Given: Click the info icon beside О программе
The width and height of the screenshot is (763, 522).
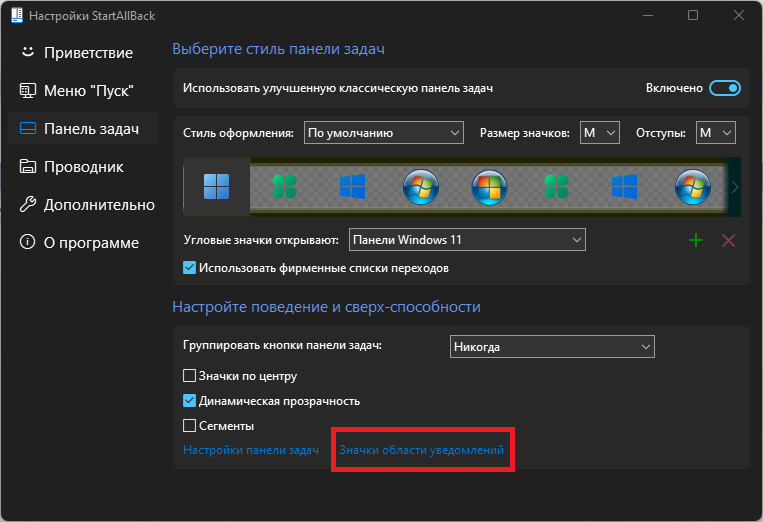Looking at the screenshot, I should coord(28,242).
